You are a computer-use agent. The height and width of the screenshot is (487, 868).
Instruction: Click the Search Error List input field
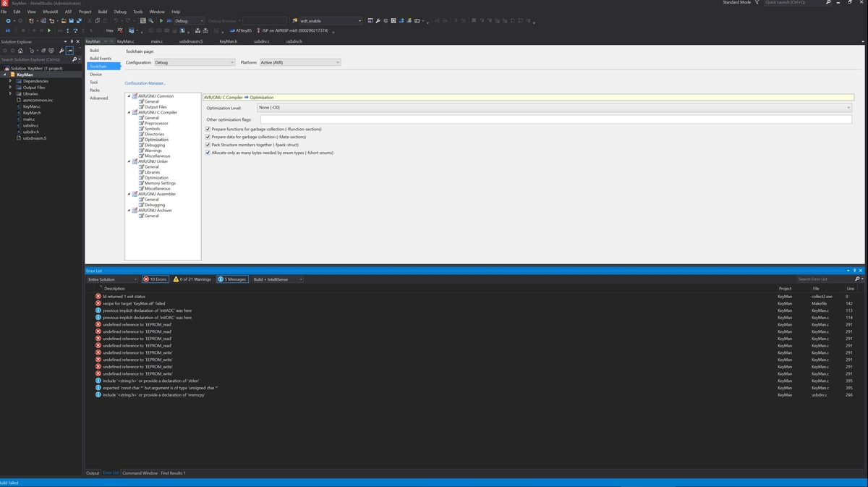825,279
